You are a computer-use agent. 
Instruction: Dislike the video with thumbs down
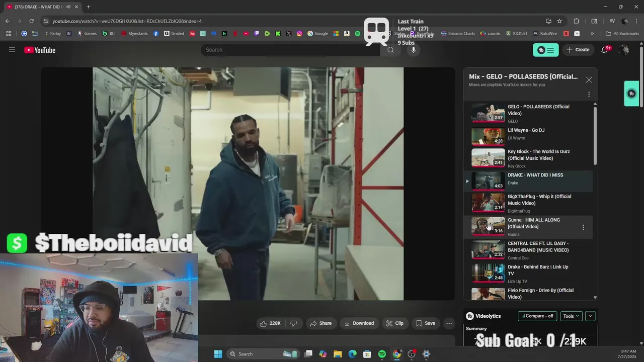click(x=294, y=323)
